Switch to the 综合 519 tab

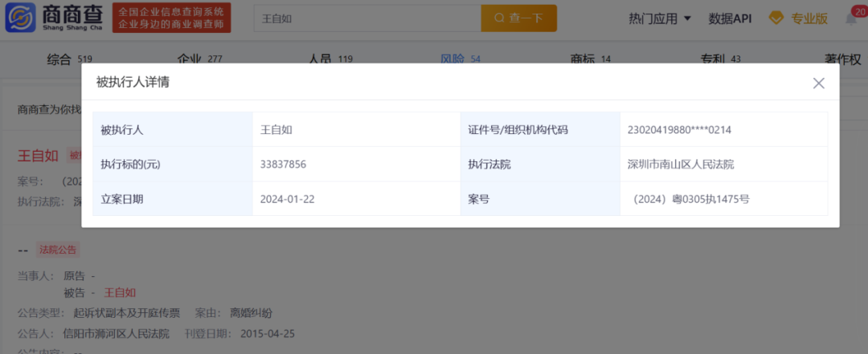[69, 59]
